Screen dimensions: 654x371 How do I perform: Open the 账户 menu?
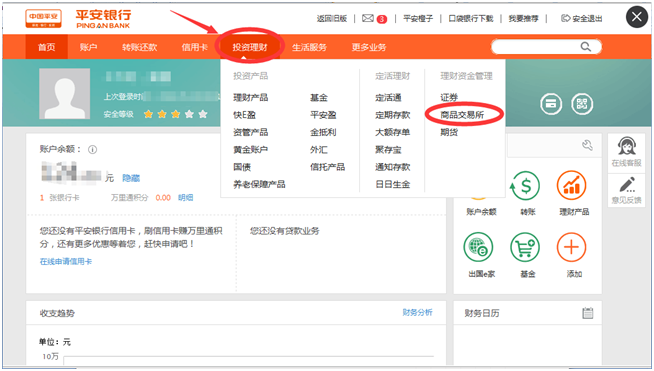[88, 47]
